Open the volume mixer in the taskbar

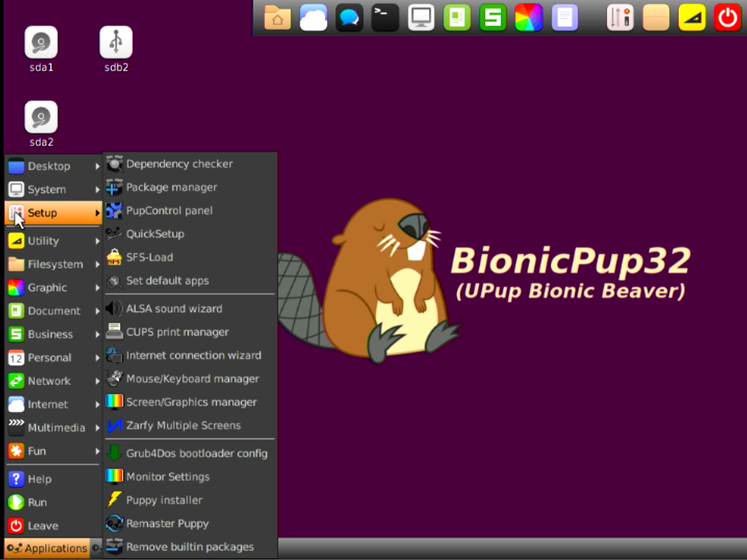tap(620, 17)
